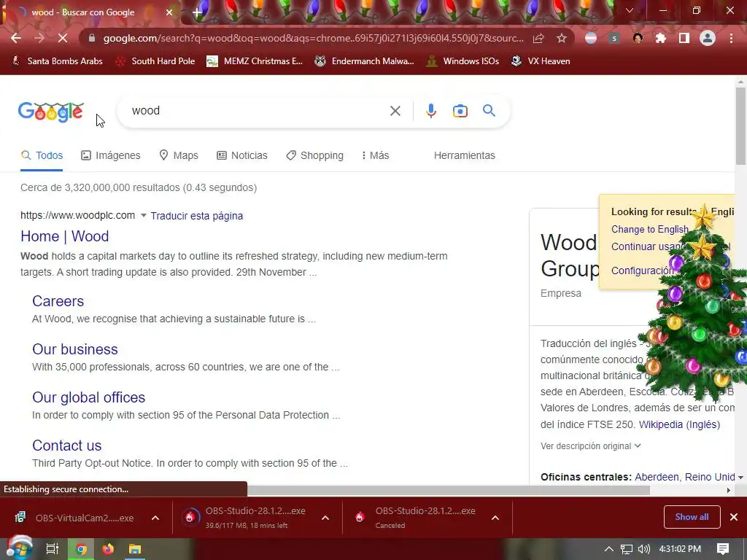Viewport: 747px width, 560px height.
Task: Open MEMZ Christmas bookmark
Action: coord(255,61)
